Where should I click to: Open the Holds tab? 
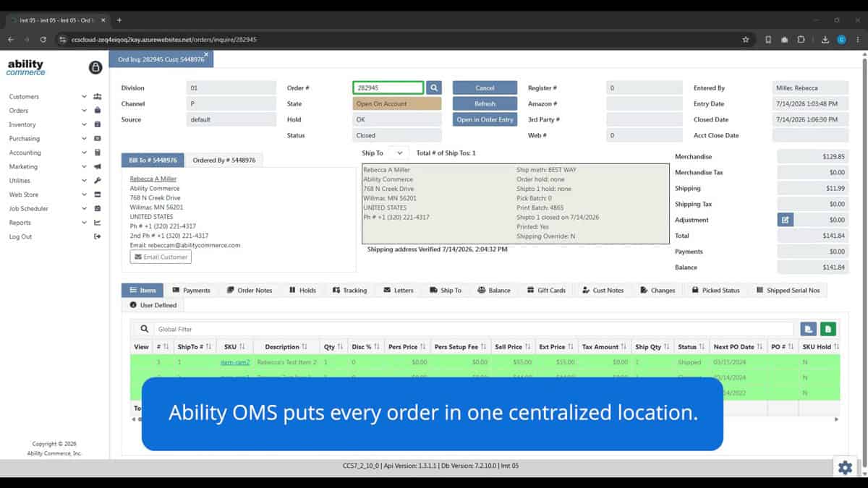[302, 290]
